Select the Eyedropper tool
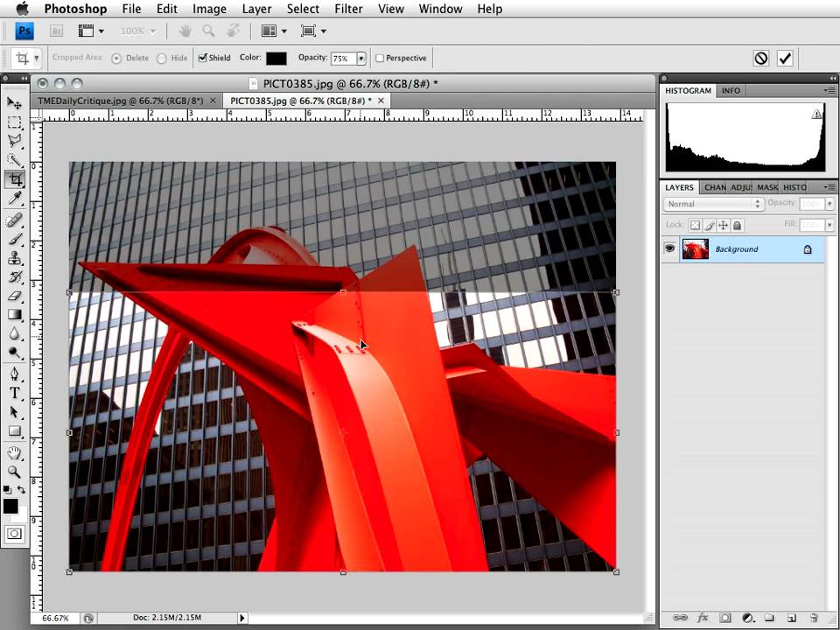Screen dimensions: 840x630 pos(15,199)
